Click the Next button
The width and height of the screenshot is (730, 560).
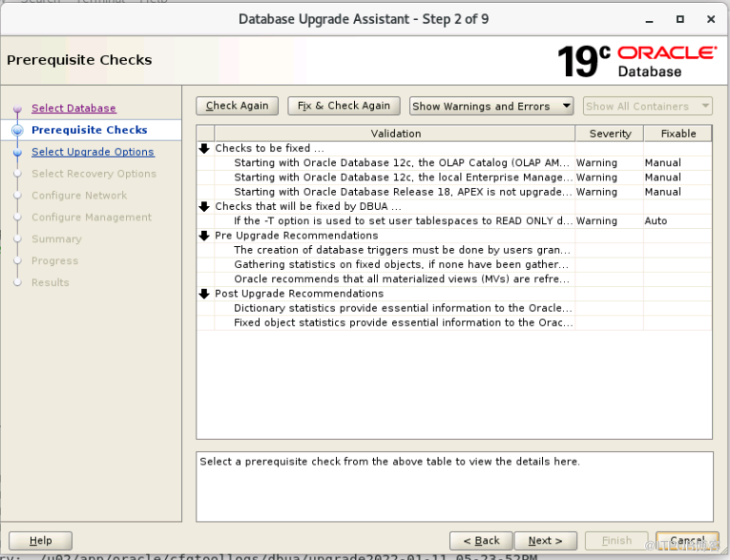[546, 541]
